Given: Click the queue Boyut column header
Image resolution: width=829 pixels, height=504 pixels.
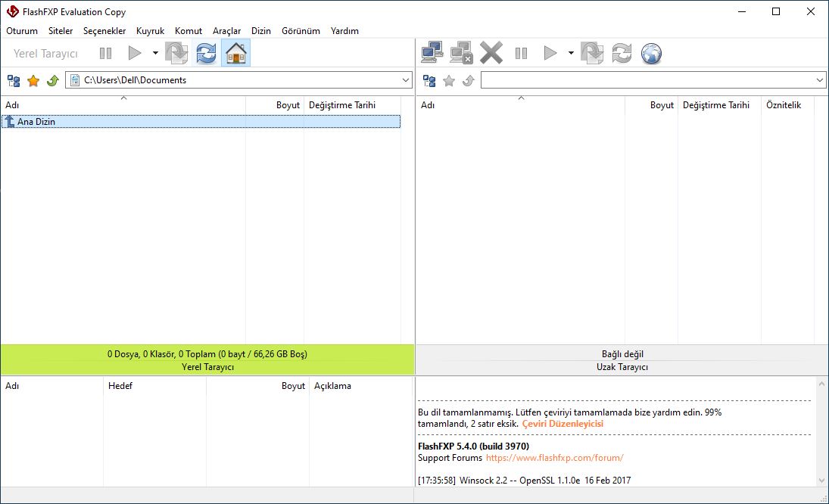Looking at the screenshot, I should tap(257, 386).
